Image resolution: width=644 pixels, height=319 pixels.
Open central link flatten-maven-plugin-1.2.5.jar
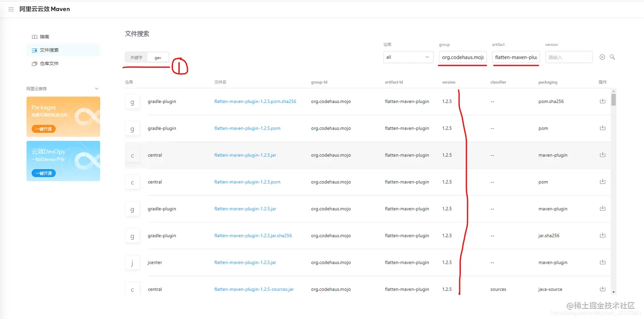pos(245,155)
